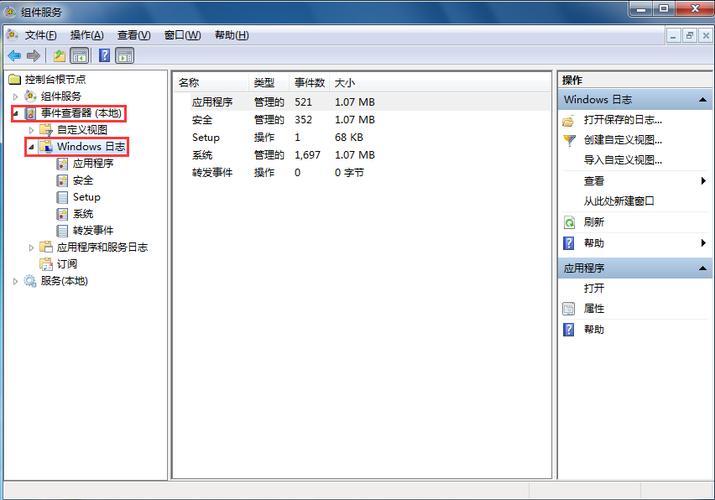Click the 服务(本地) gear icon
715x500 pixels.
coord(30,281)
